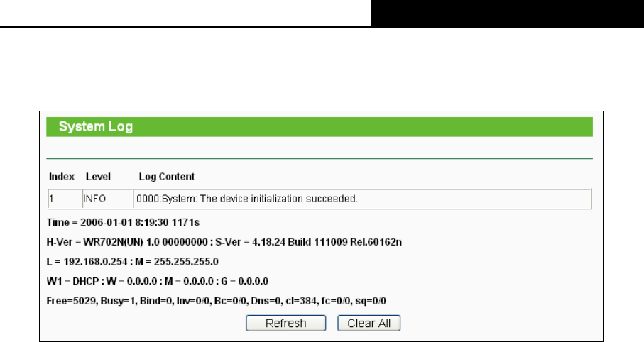Viewport: 644px width, 342px height.
Task: Click the Clear All button
Action: (369, 323)
